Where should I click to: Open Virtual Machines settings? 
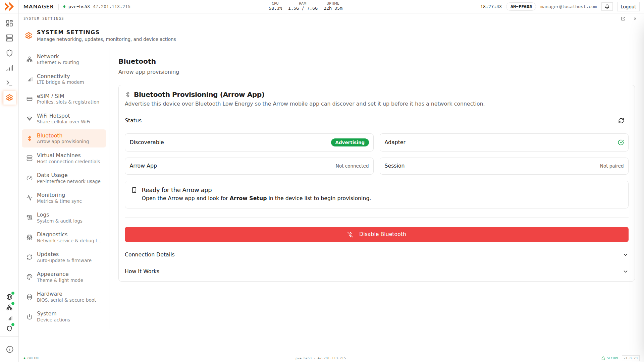click(64, 158)
